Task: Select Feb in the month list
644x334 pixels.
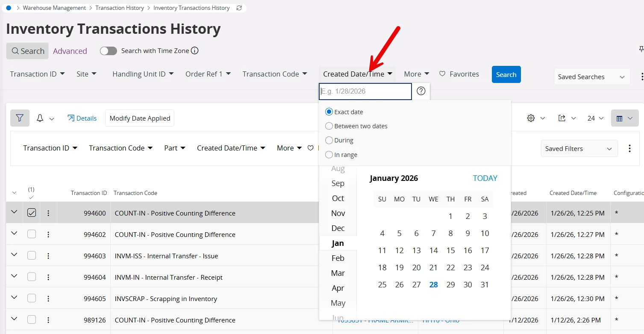Action: (338, 258)
